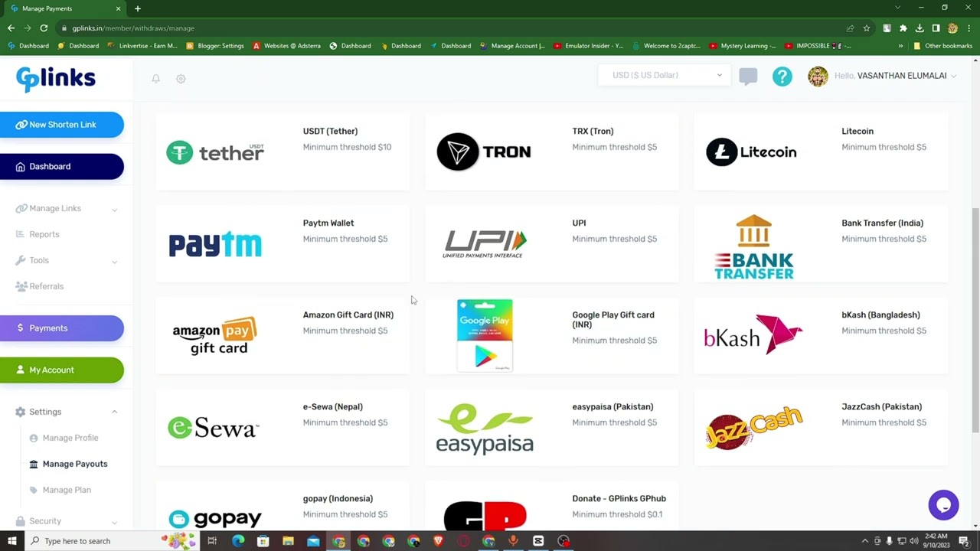The width and height of the screenshot is (980, 551).
Task: Click the green help question mark icon
Action: click(x=782, y=76)
